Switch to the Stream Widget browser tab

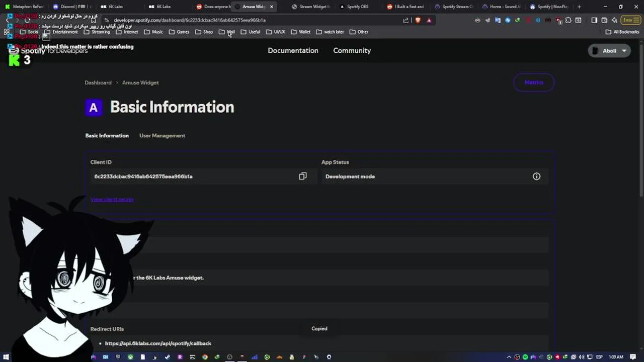coord(311,7)
